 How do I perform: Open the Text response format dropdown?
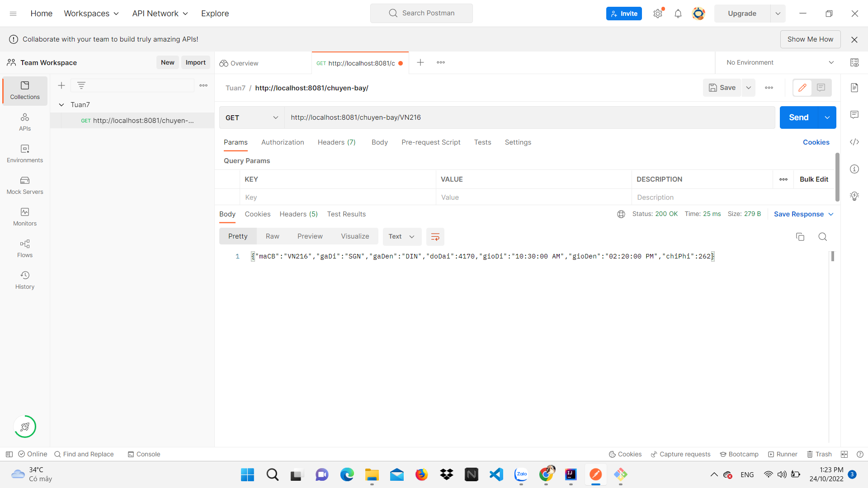402,237
